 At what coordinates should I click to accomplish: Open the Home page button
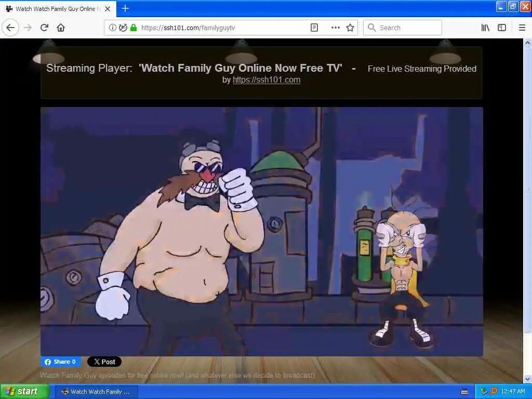click(61, 28)
